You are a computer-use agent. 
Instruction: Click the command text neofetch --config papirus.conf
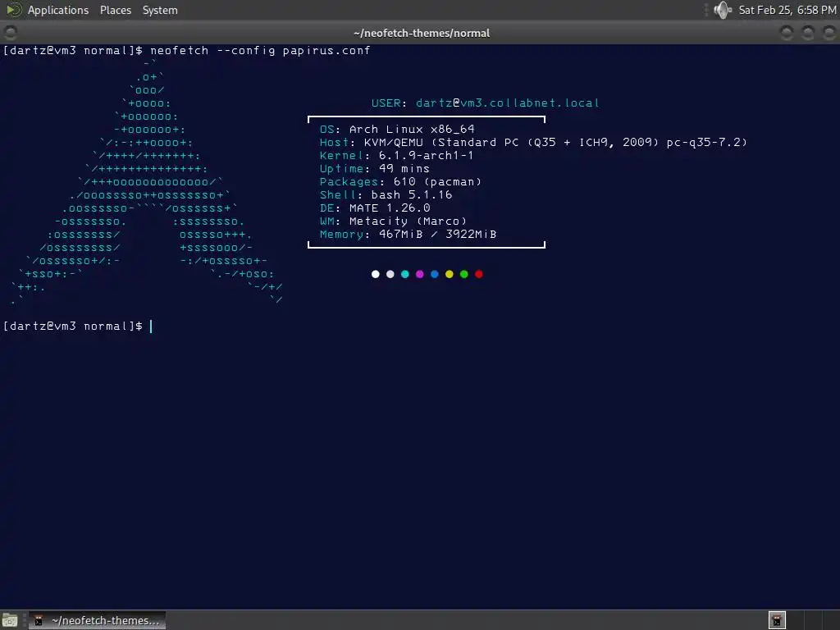click(x=260, y=50)
